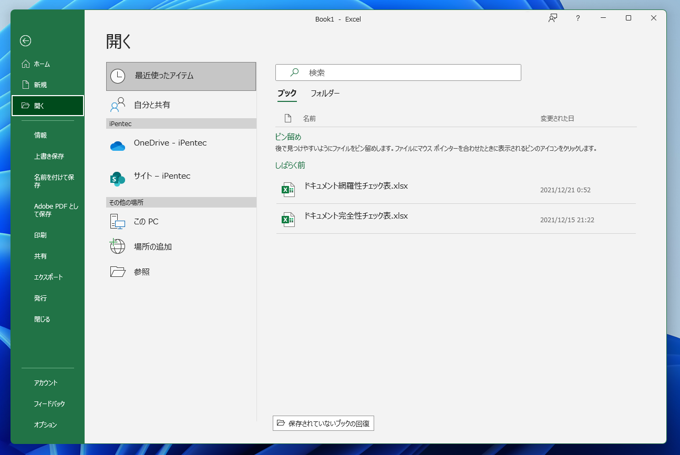Select 自分と共有 location
The width and height of the screenshot is (680, 455).
click(181, 105)
